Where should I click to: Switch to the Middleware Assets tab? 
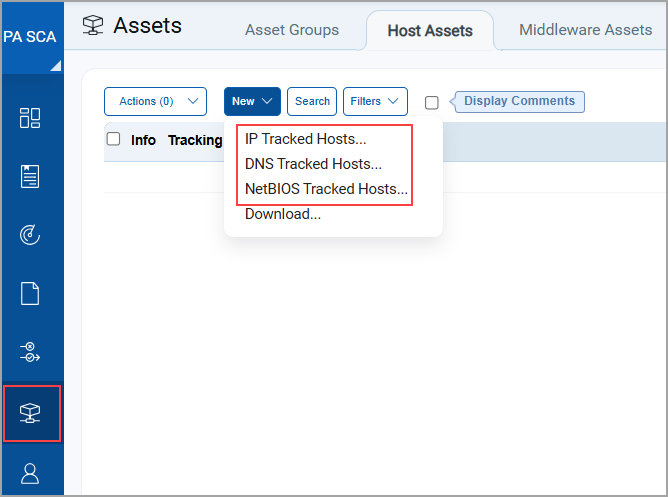tap(585, 30)
